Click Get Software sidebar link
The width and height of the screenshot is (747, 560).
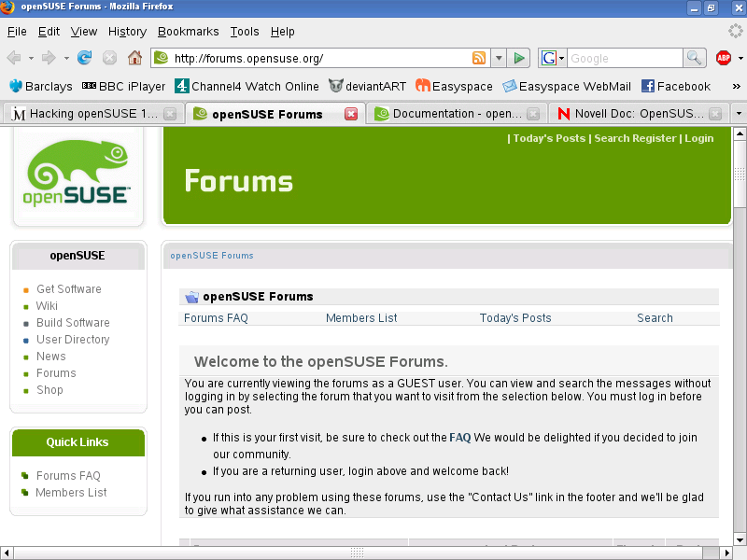pyautogui.click(x=68, y=289)
